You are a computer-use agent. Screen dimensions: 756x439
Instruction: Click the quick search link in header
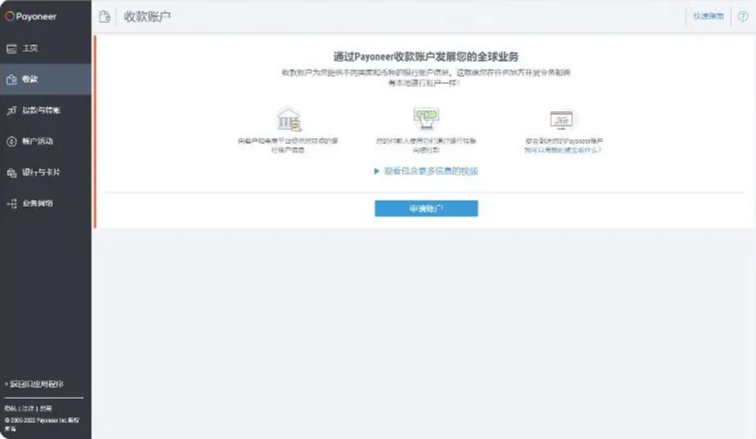[708, 16]
